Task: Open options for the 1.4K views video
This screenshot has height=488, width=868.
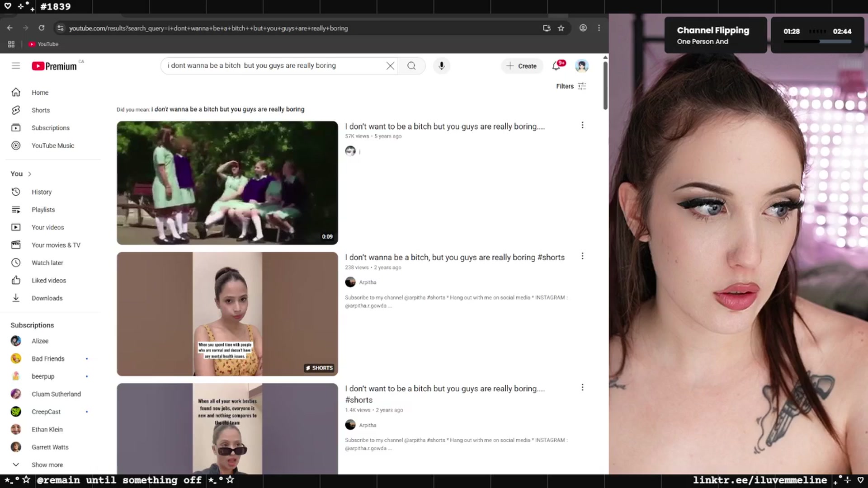Action: pos(582,387)
